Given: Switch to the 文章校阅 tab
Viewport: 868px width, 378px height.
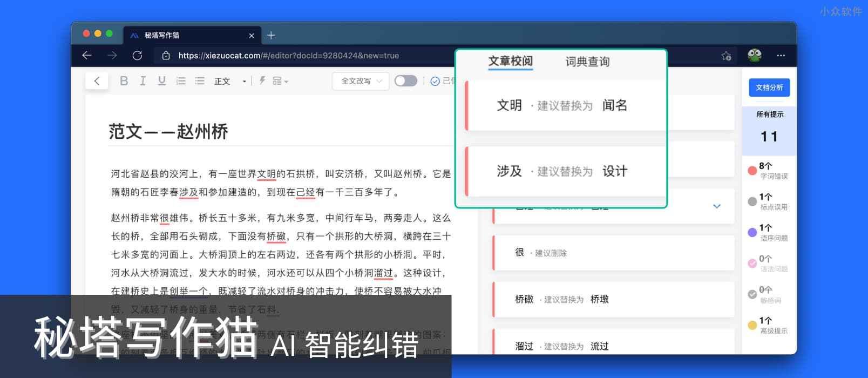Looking at the screenshot, I should pos(510,61).
